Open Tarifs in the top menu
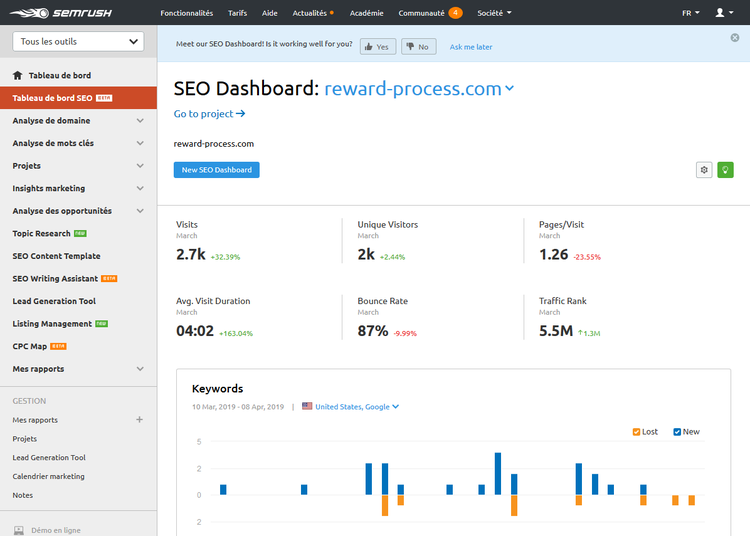Screen dimensions: 750x536 point(237,13)
